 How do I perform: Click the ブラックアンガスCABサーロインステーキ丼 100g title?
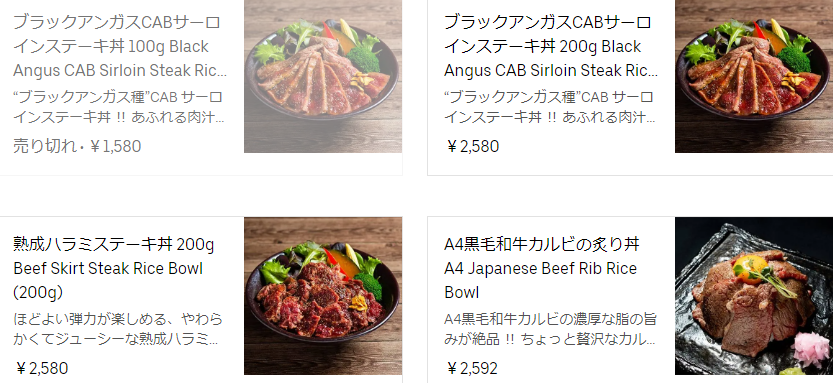(x=117, y=35)
